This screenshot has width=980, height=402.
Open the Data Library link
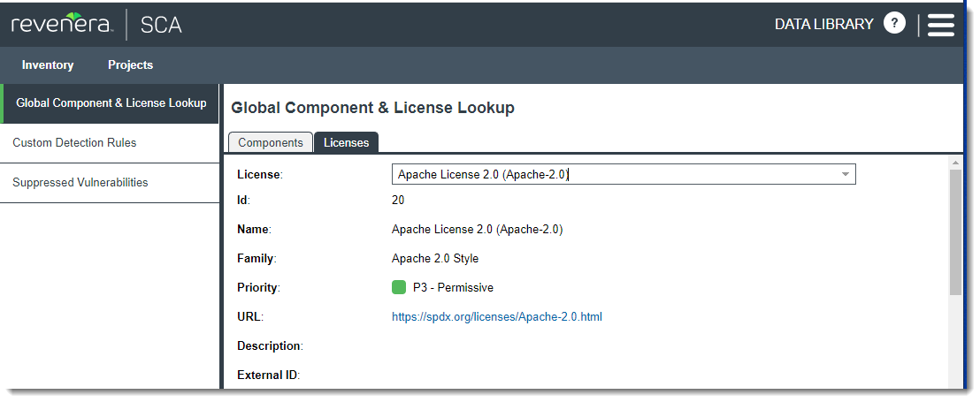823,25
